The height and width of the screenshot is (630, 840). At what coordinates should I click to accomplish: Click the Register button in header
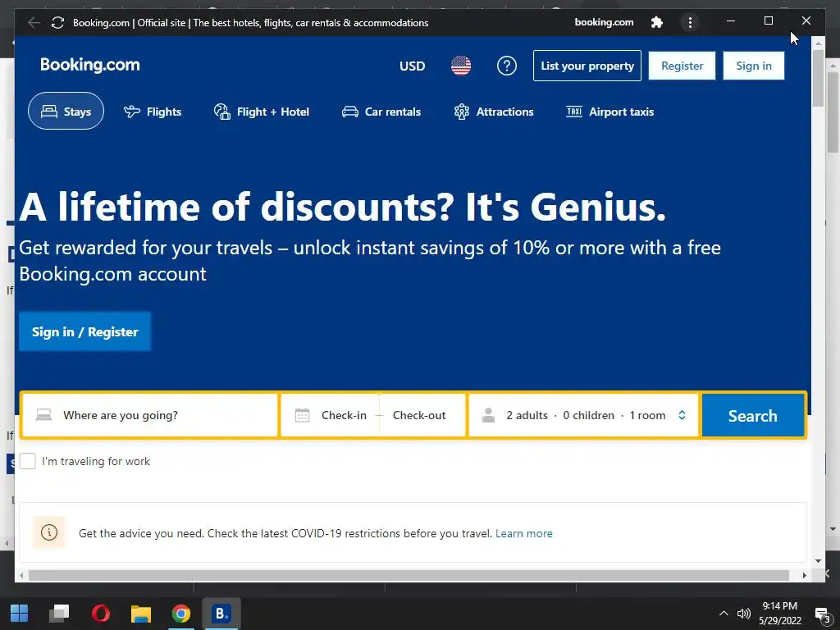click(682, 66)
